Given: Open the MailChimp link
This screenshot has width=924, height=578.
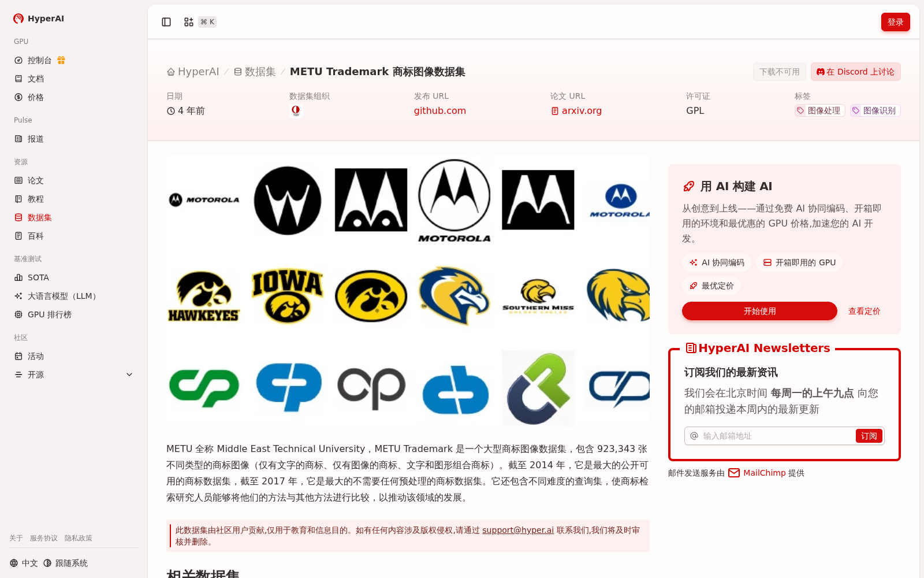Looking at the screenshot, I should point(757,473).
